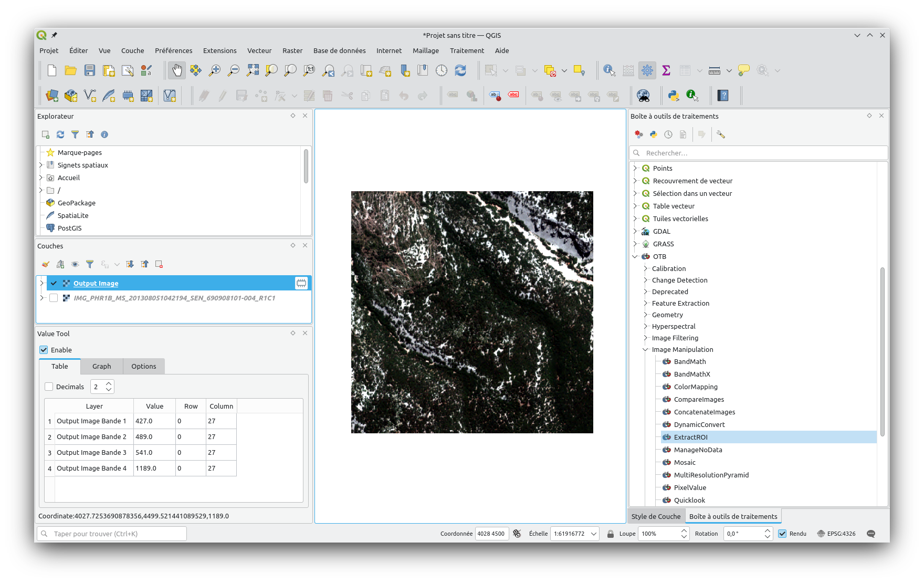Enable the Decimals checkbox
Screen dimensions: 924x583
coord(49,387)
